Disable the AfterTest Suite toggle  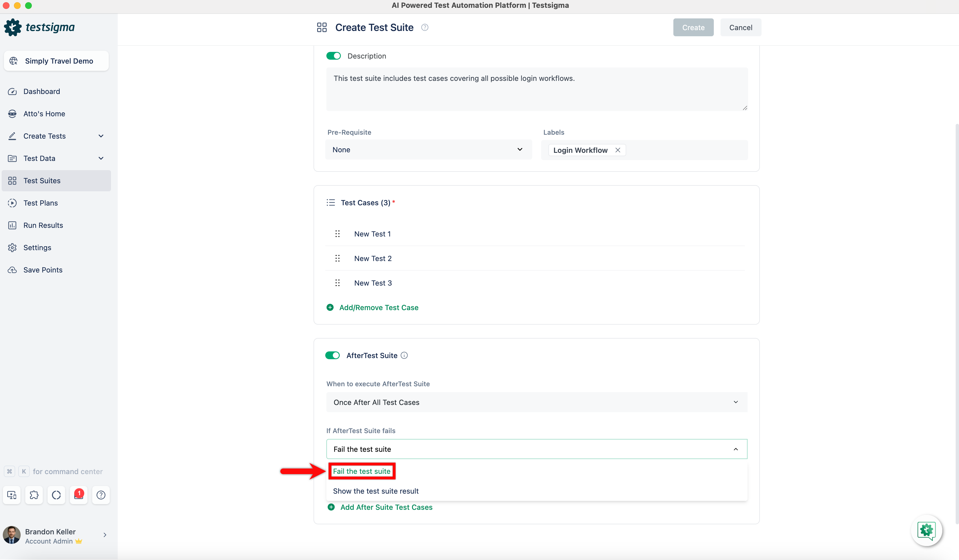point(332,355)
